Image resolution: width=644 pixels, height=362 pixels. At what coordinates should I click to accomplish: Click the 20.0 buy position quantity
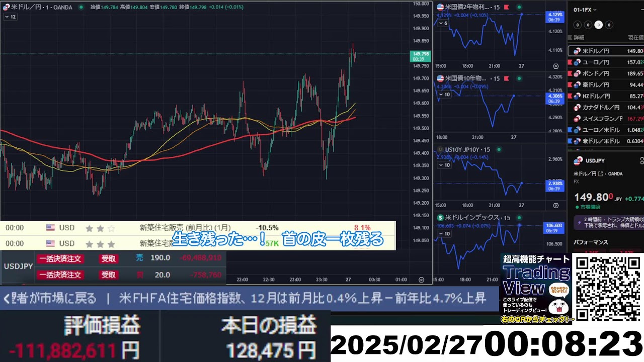(163, 275)
